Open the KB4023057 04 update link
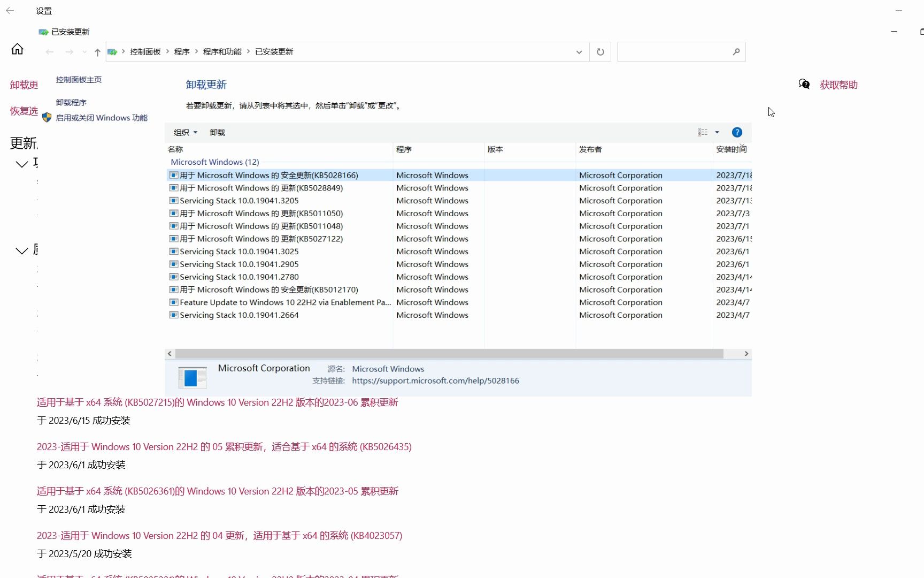The image size is (924, 578). click(x=219, y=536)
